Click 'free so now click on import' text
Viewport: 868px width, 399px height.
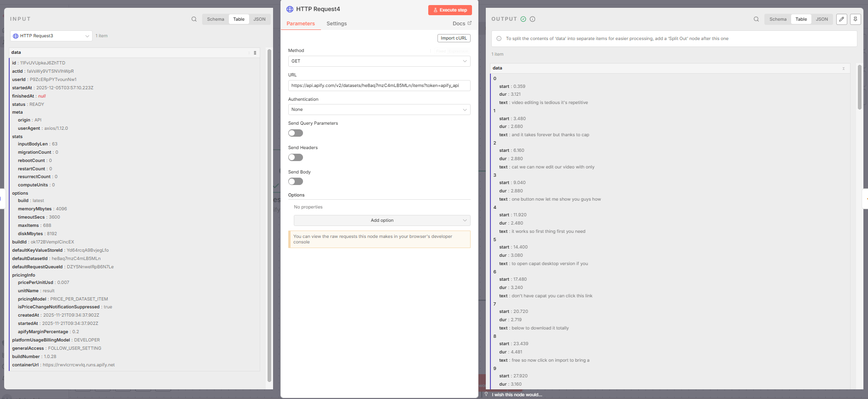550,360
